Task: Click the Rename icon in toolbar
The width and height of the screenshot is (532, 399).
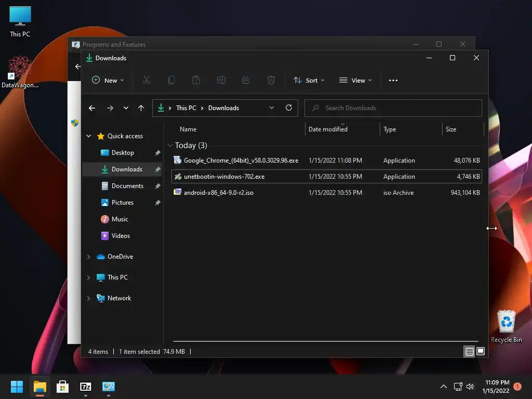Action: (x=221, y=80)
